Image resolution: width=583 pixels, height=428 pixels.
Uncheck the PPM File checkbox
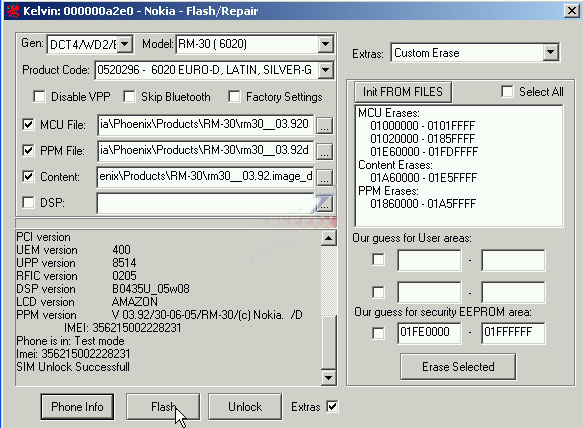click(28, 151)
